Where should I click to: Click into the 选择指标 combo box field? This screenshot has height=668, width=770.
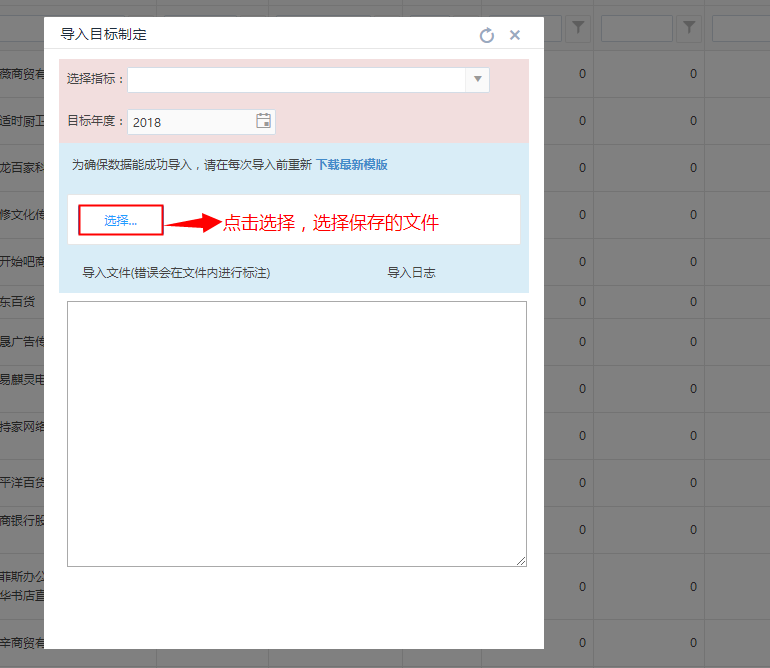click(x=296, y=80)
